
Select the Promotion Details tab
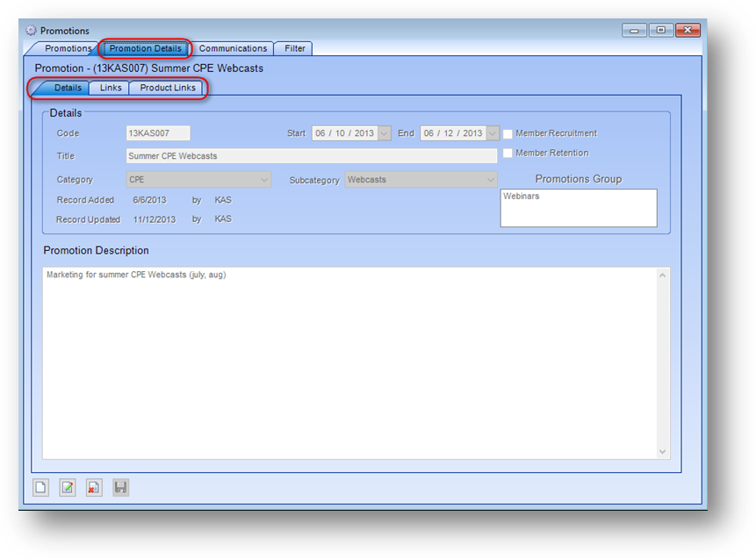[x=146, y=48]
